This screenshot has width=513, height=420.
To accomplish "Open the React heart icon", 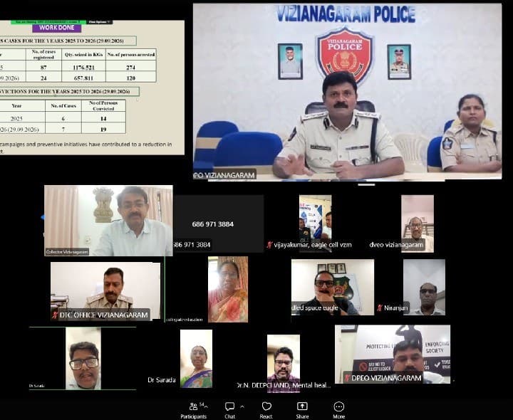I will tap(266, 406).
